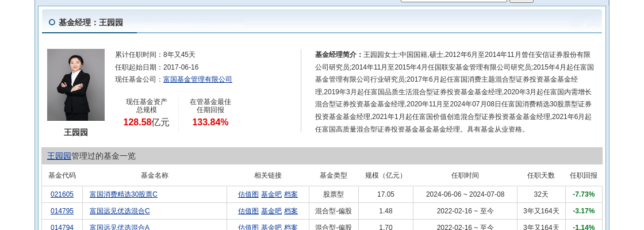
Task: Open the 富国基金管理有限公司 company link
Action: [197, 79]
